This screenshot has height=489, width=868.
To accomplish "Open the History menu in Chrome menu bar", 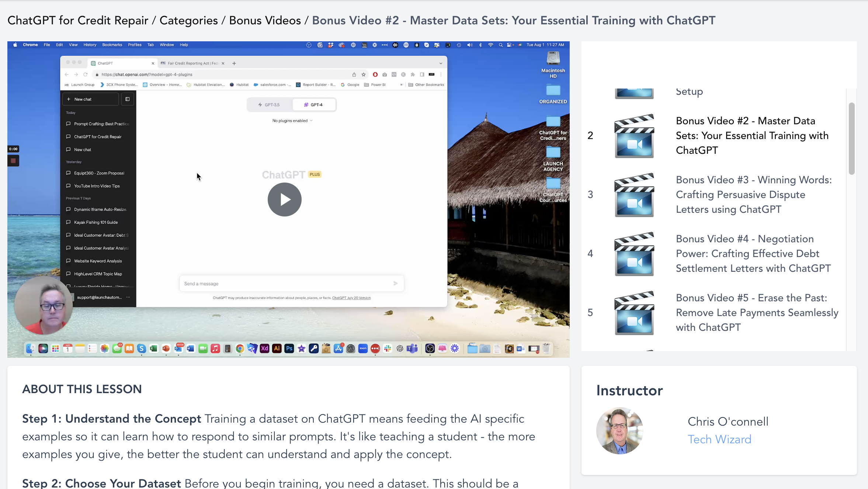I will tap(90, 45).
